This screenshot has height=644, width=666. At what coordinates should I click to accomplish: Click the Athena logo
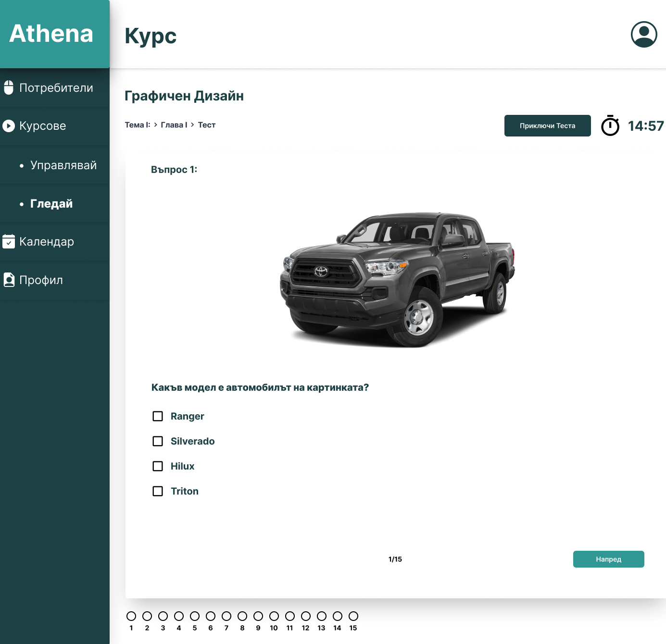[50, 34]
